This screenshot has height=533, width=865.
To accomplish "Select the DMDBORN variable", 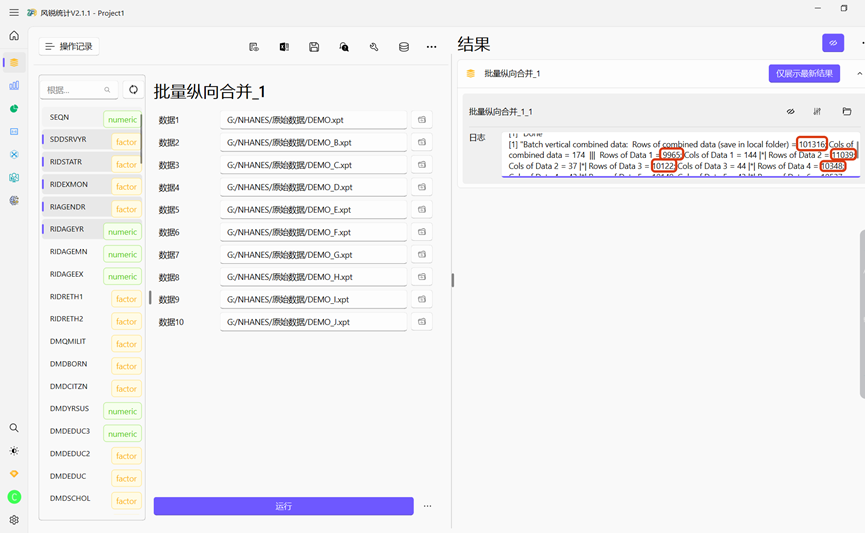I will pos(92,364).
